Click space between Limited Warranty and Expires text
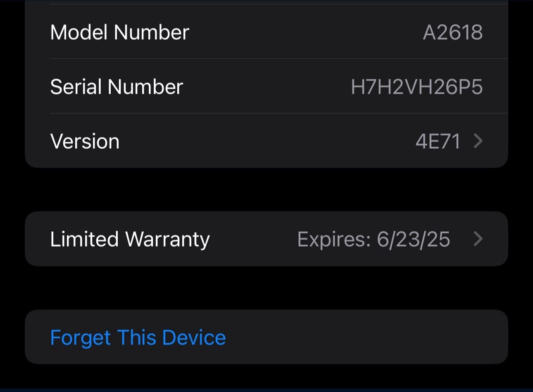Screen dimensions: 533x392 [x=254, y=239]
